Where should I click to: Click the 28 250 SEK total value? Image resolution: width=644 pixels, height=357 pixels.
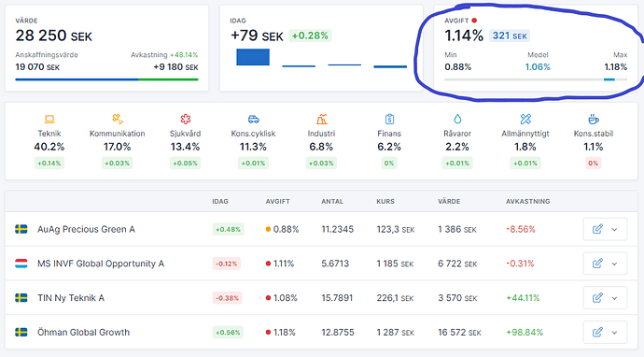(54, 36)
